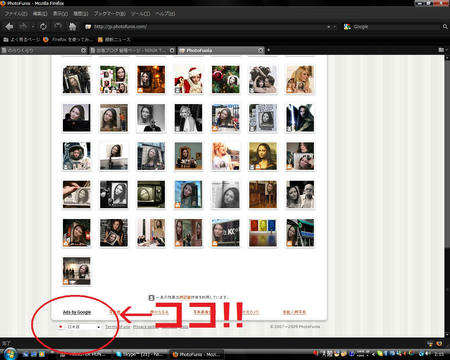
Task: Open the Privacy policy link
Action: [145, 327]
